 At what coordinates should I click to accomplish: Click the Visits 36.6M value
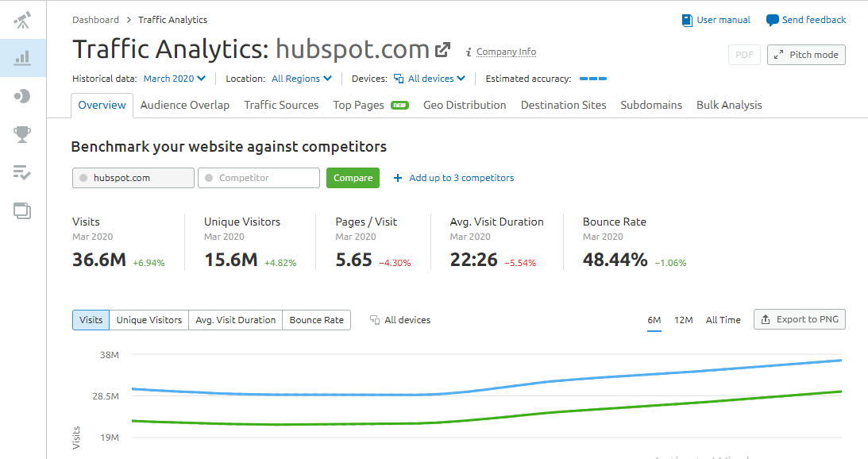pos(99,259)
